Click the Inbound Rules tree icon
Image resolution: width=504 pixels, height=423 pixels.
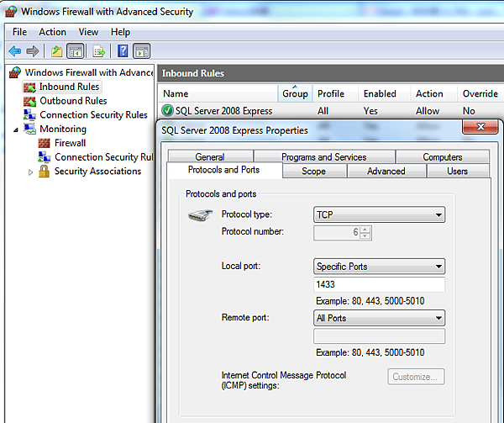29,87
